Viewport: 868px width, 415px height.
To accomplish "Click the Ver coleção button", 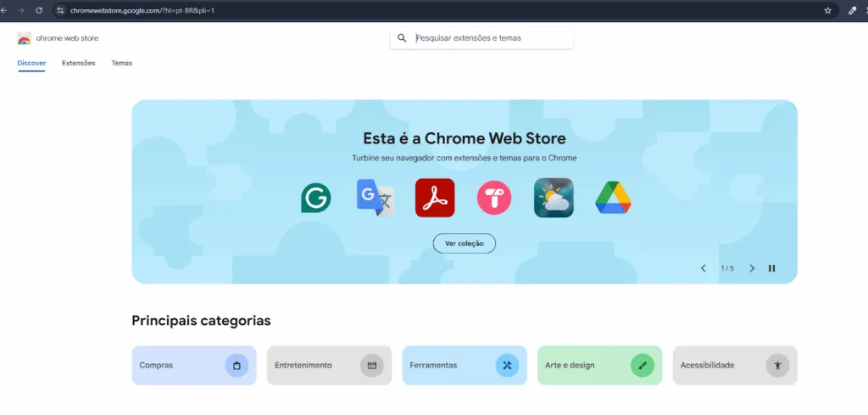I will (464, 244).
